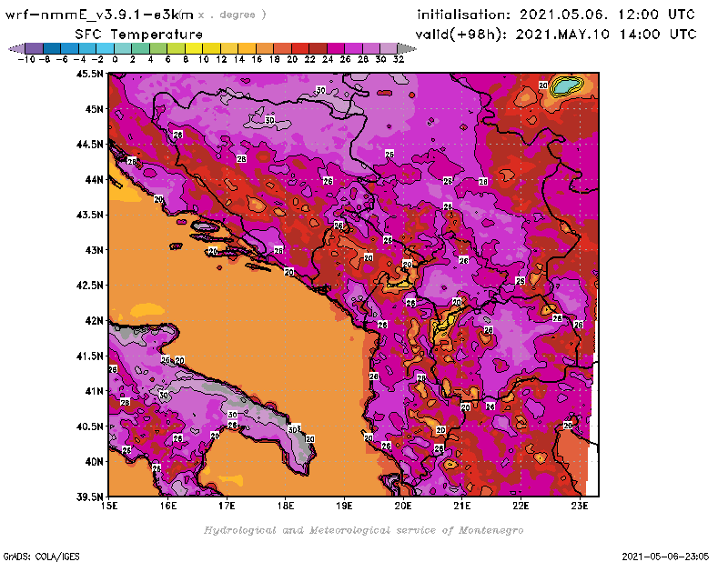This screenshot has width=728, height=562.
Task: Click the '17E' longitude label
Action: click(x=227, y=506)
